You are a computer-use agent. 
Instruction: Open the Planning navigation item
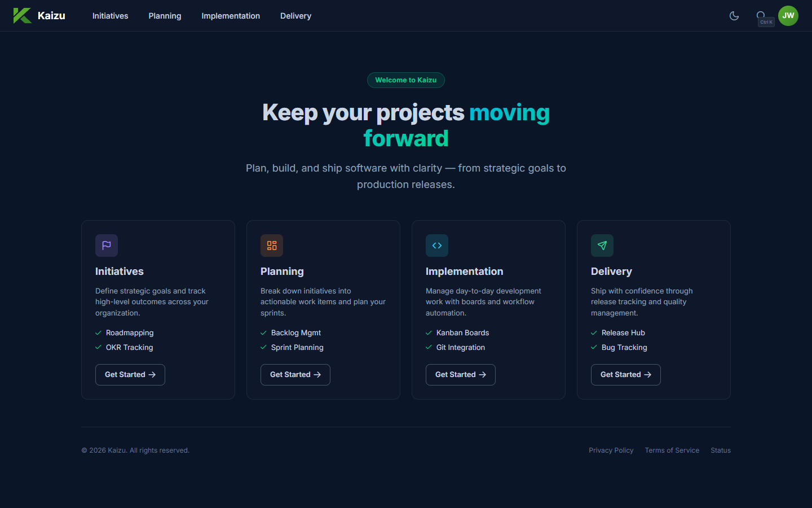[x=165, y=16]
